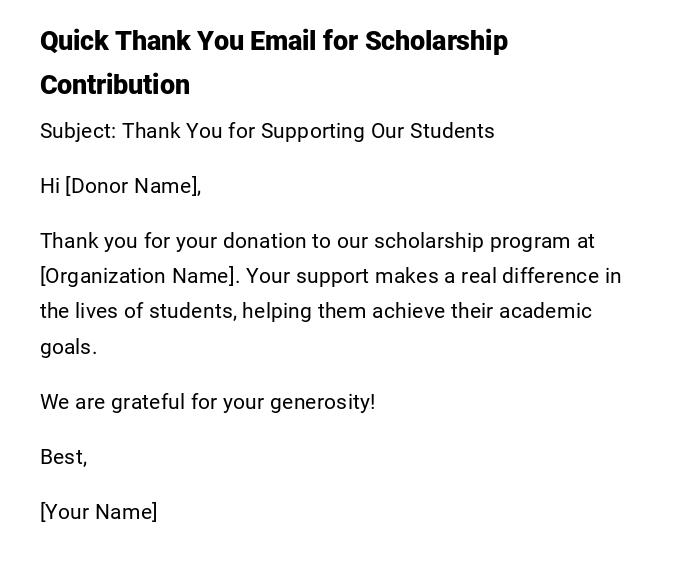Click the "[Donor Name]," placeholder

point(133,186)
